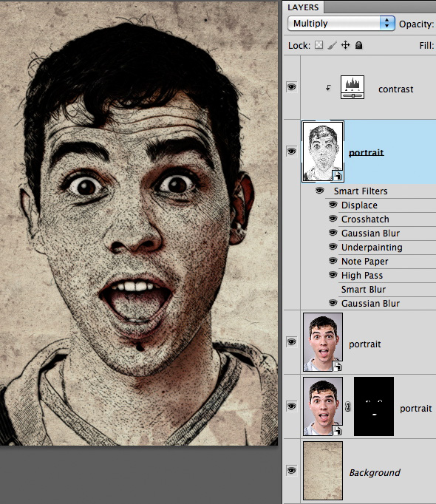Open the Multiply blend mode dropdown
This screenshot has width=436, height=504.
click(341, 24)
